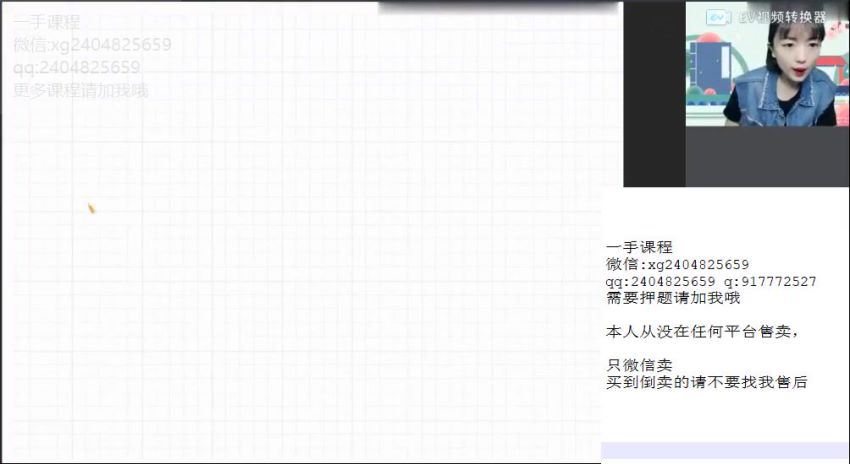Click the 本人从没在任何平台售卖 sentence
The height and width of the screenshot is (464, 850).
[x=702, y=331]
